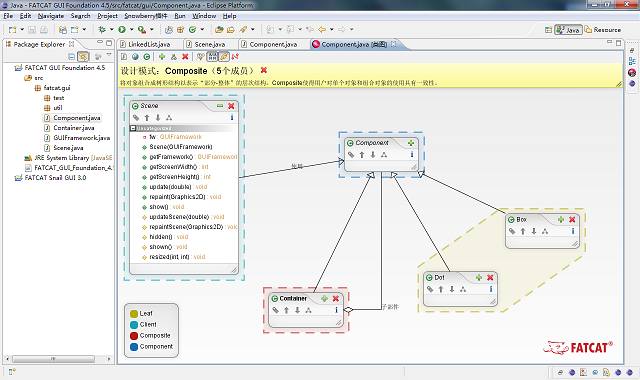
Task: Switch to the Scene.java editor tab
Action: (x=209, y=44)
